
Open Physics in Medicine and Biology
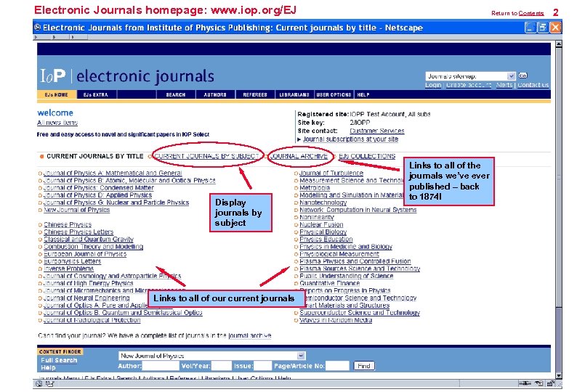pyautogui.click(x=345, y=246)
